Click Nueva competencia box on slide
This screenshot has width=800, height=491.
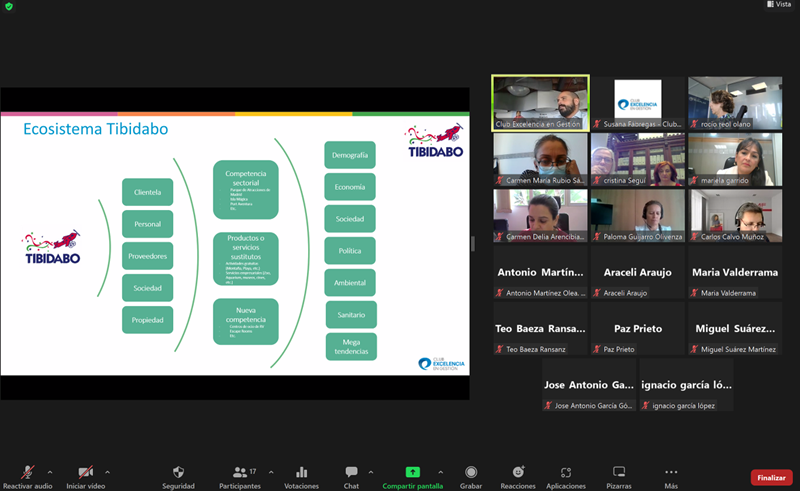click(246, 322)
